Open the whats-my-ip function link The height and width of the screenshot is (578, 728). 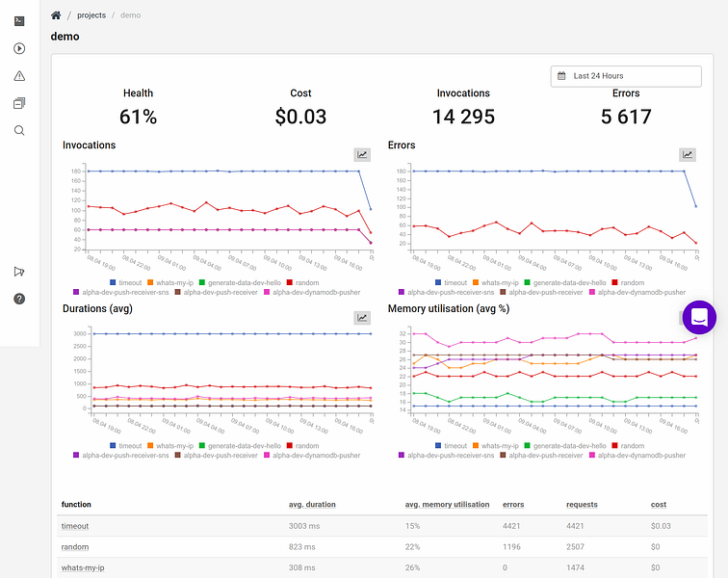pyautogui.click(x=83, y=567)
